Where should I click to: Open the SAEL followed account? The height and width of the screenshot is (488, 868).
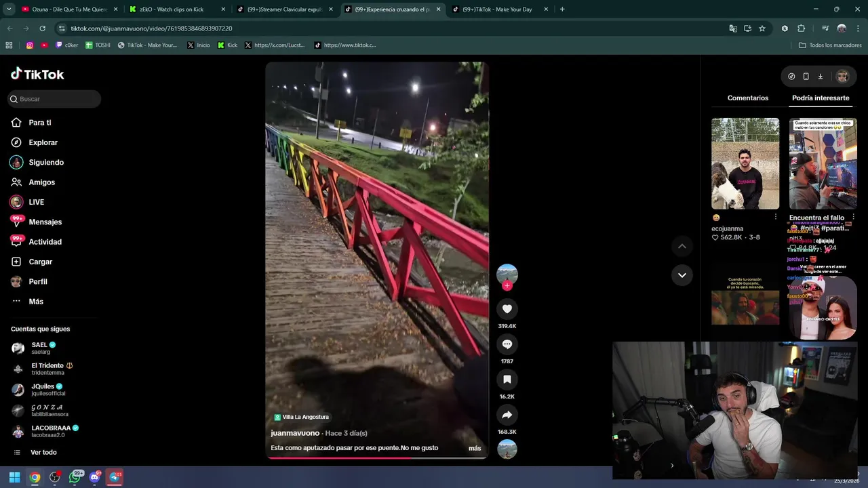coord(44,348)
